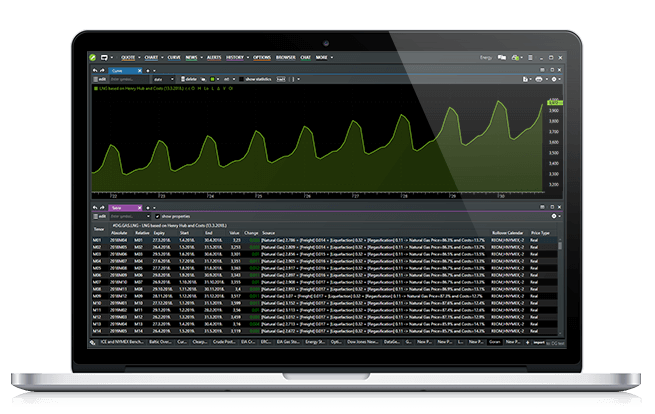Click the print icon in the curve toolbar
This screenshot has width=655, height=414.
539,79
